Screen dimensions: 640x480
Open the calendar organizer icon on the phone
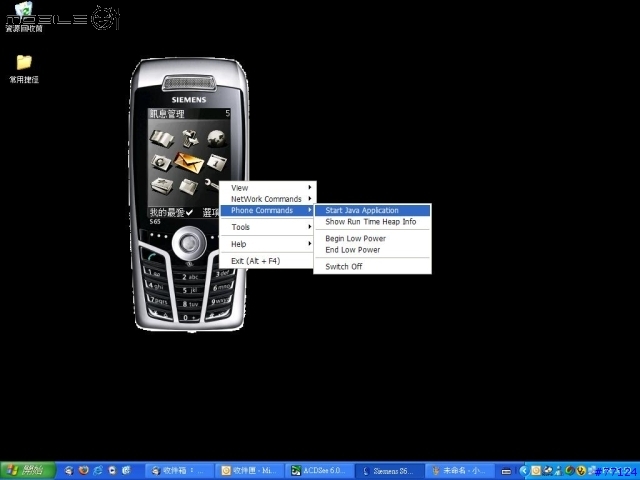(x=217, y=162)
